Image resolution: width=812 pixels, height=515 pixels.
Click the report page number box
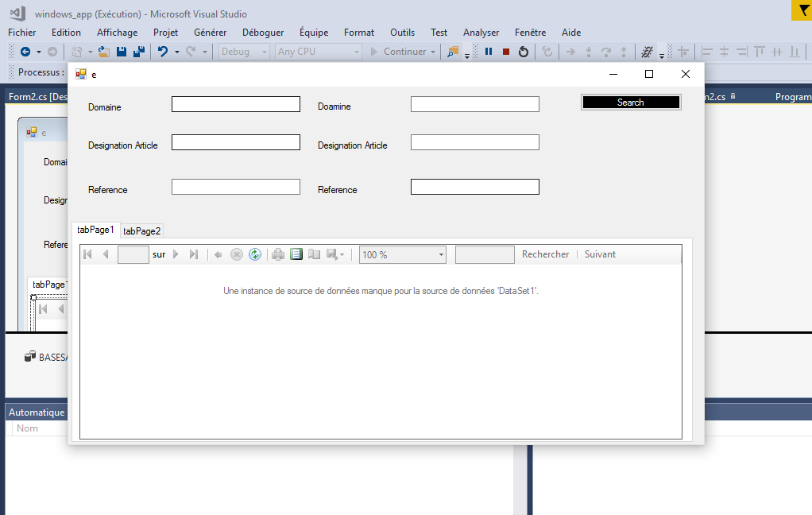(x=133, y=254)
